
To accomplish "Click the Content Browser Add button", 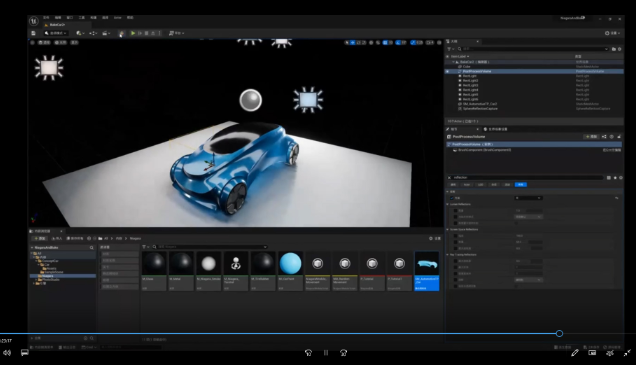I will 40,238.
